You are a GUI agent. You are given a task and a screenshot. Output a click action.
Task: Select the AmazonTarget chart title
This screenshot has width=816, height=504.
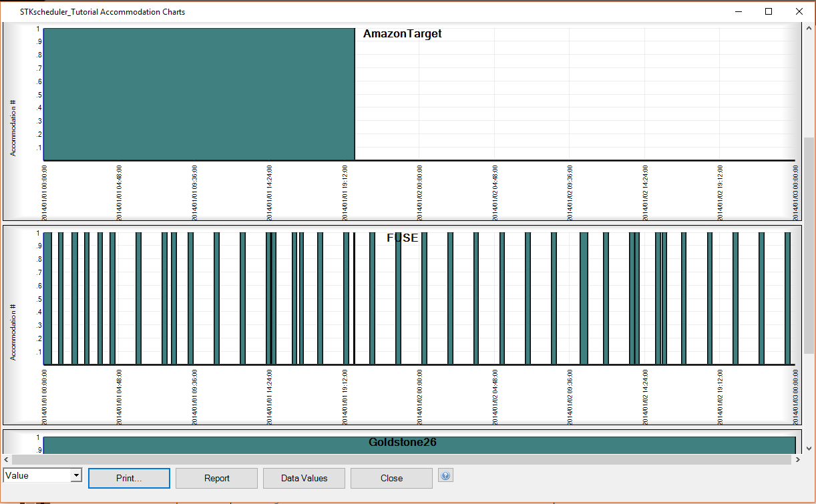pyautogui.click(x=402, y=34)
